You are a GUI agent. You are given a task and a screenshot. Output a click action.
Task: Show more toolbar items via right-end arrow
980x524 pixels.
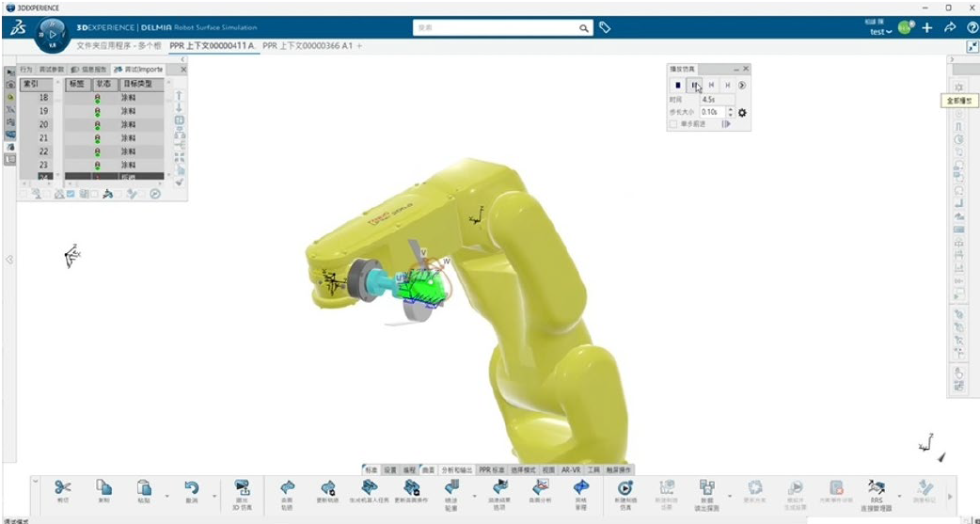tap(950, 497)
